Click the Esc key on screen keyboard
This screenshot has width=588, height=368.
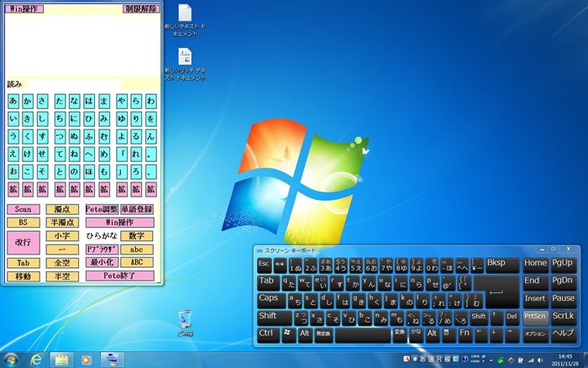coord(265,265)
